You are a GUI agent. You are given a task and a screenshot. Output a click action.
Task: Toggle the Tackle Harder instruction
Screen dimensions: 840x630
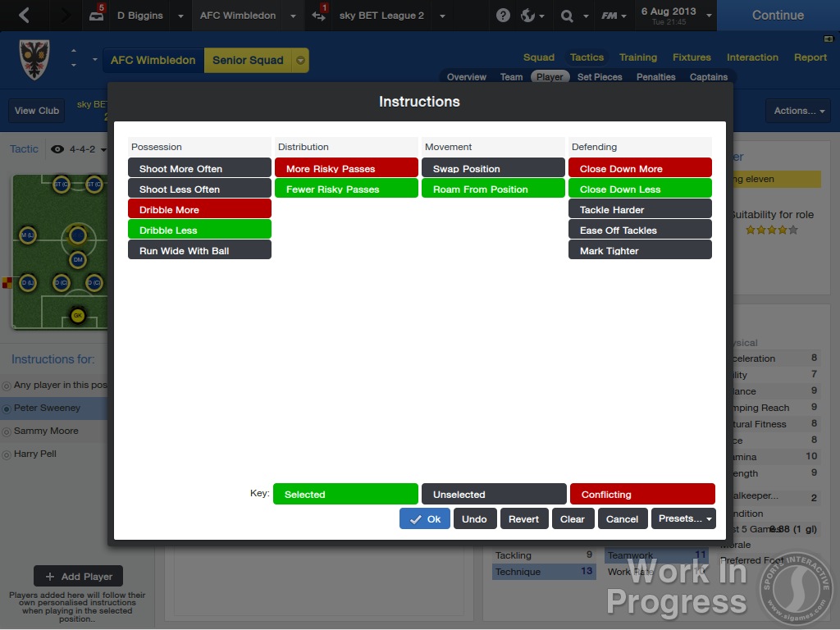(640, 209)
